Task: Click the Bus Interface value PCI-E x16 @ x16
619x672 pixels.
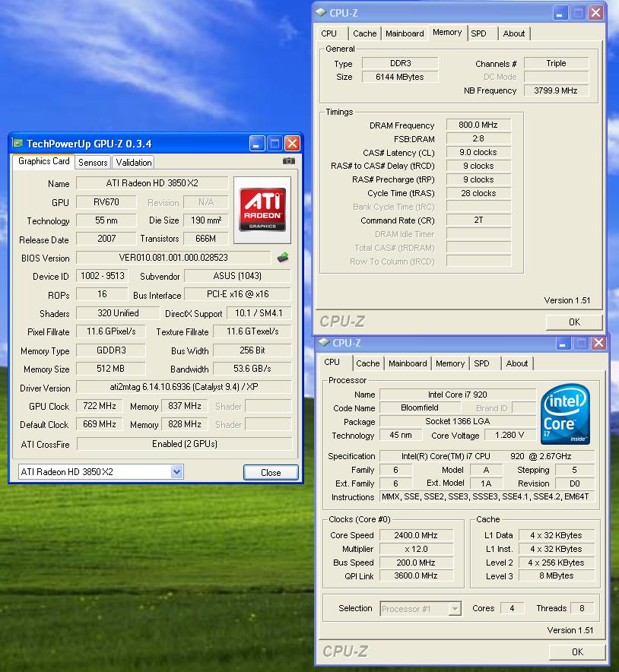Action: (237, 294)
